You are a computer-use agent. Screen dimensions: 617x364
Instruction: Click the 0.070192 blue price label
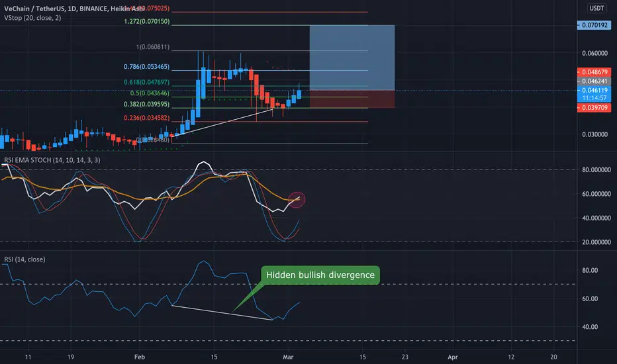(594, 25)
